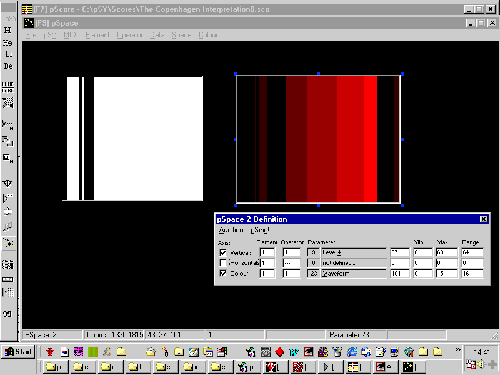Screen dimensions: 500x375
Task: Click the Psi-shaped icon in the left toolbar
Action: tap(8, 183)
